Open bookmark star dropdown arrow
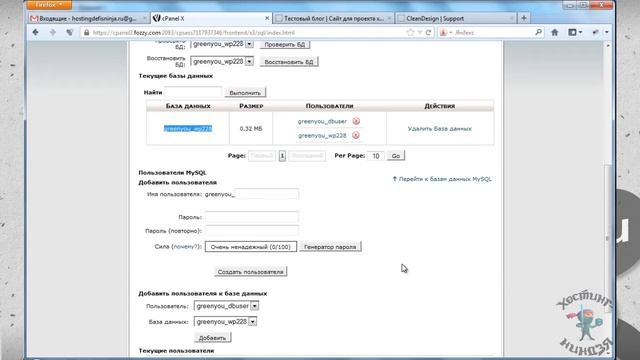 [x=420, y=33]
